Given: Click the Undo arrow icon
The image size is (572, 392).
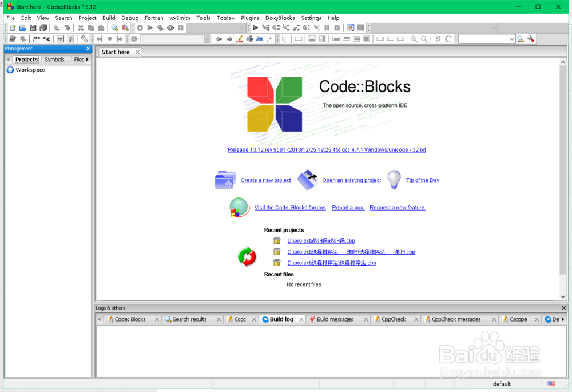Looking at the screenshot, I should point(57,27).
